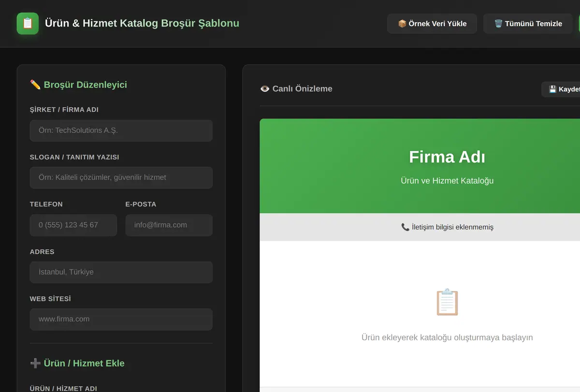
Task: Click the Ürün ve Hizmet Kataloğu subtitle
Action: (447, 181)
